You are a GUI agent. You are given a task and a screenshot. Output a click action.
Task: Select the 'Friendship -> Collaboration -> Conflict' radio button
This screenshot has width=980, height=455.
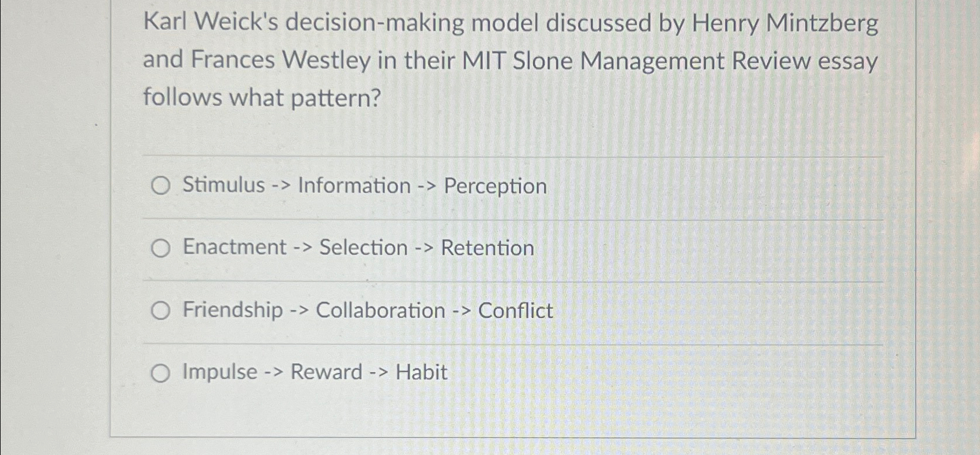point(160,311)
